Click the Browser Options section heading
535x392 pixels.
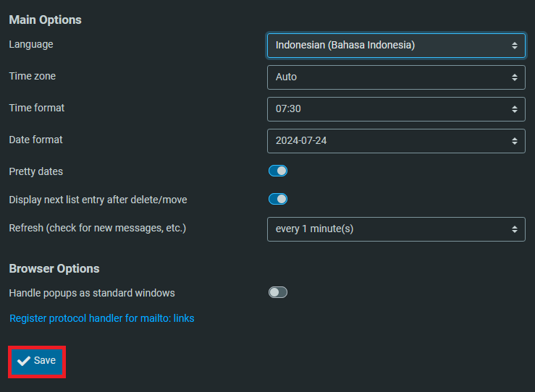(x=54, y=268)
